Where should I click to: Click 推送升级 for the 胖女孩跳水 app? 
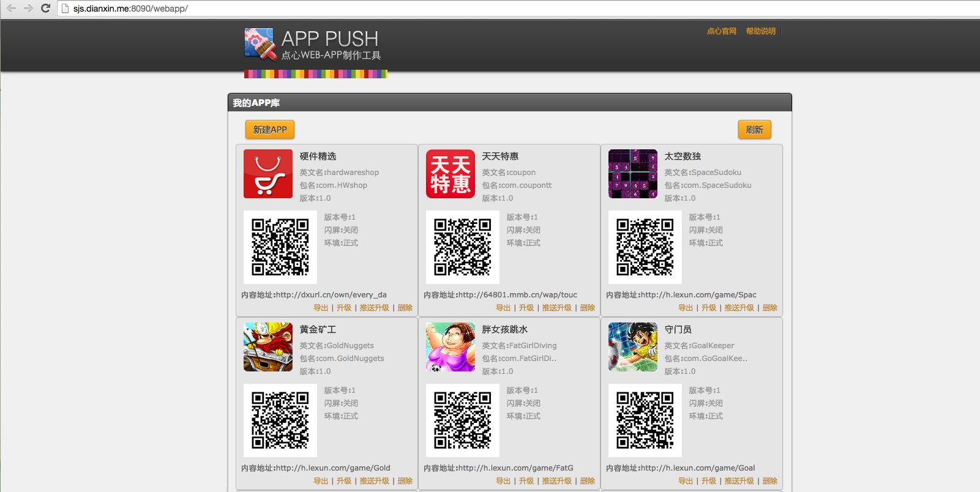click(557, 481)
